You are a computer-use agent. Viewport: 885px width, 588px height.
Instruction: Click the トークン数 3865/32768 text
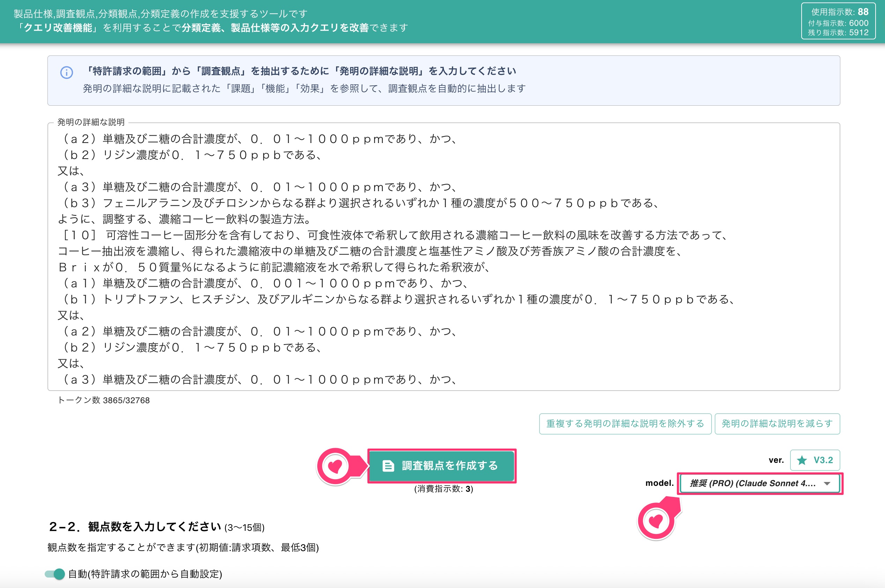pos(104,400)
